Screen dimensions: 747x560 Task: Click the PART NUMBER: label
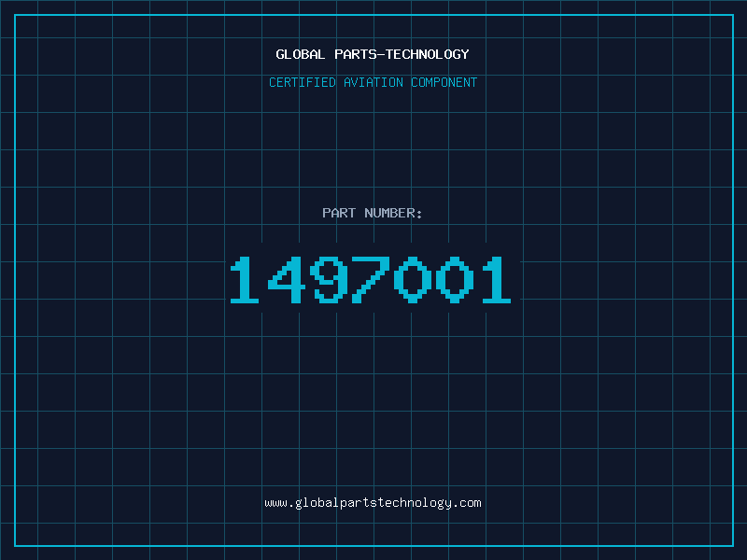click(373, 213)
